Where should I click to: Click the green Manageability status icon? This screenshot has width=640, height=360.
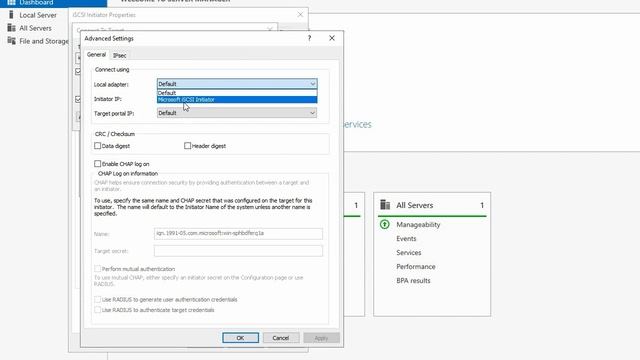(x=384, y=224)
